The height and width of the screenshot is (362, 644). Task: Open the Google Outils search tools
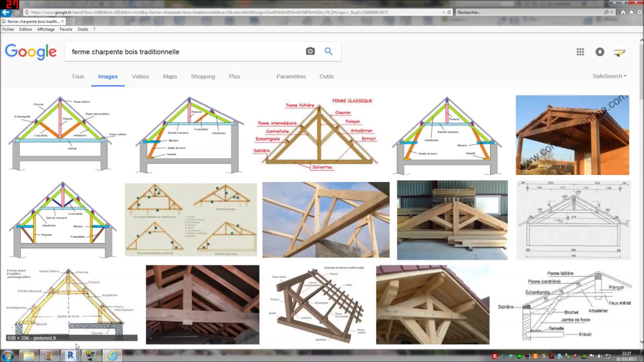click(x=327, y=76)
